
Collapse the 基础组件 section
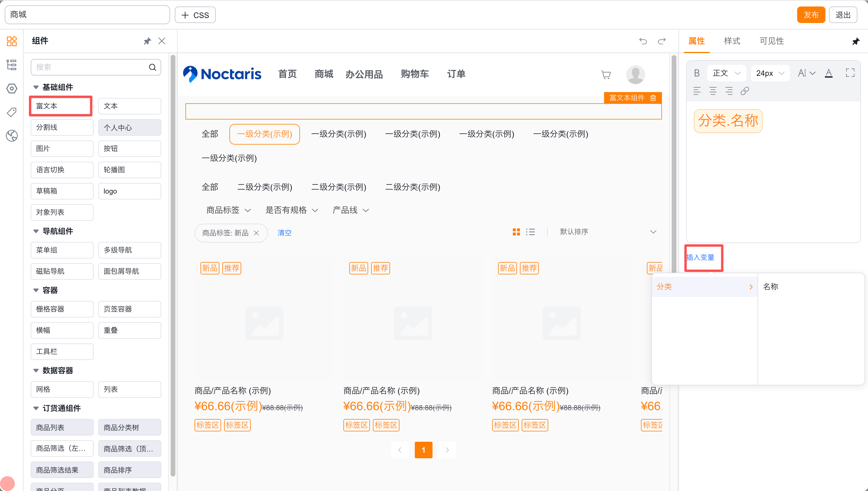click(x=36, y=87)
